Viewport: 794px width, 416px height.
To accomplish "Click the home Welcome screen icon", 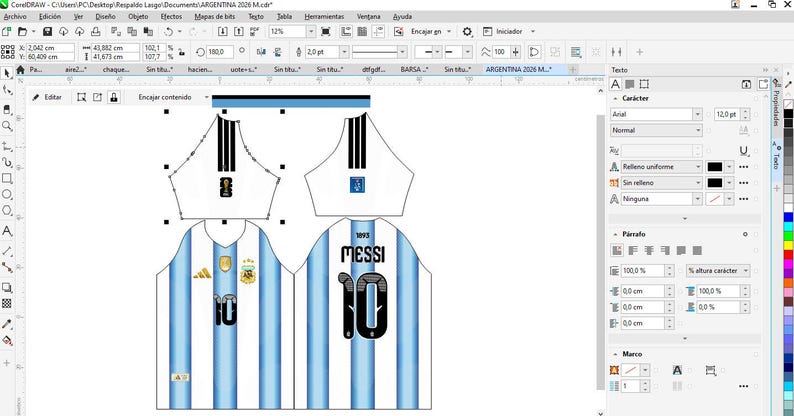I will pos(20,69).
